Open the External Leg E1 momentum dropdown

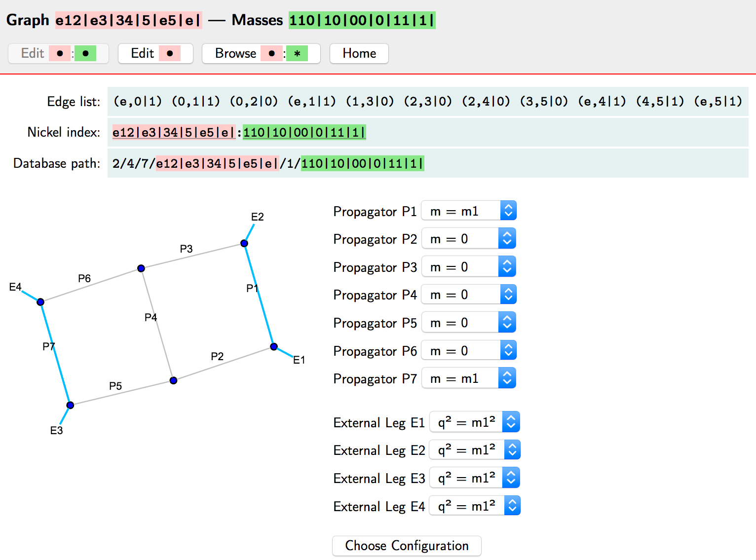tap(475, 422)
